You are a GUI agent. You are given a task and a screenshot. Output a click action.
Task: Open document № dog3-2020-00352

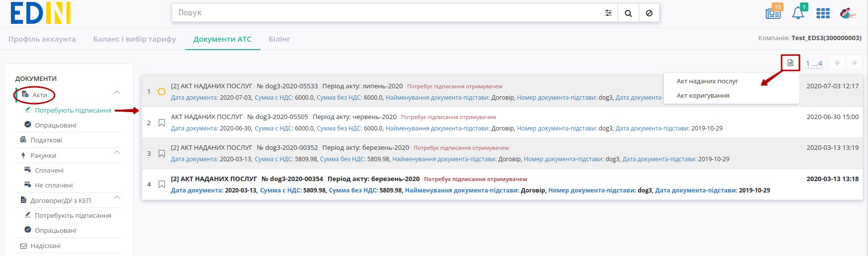coord(287,147)
